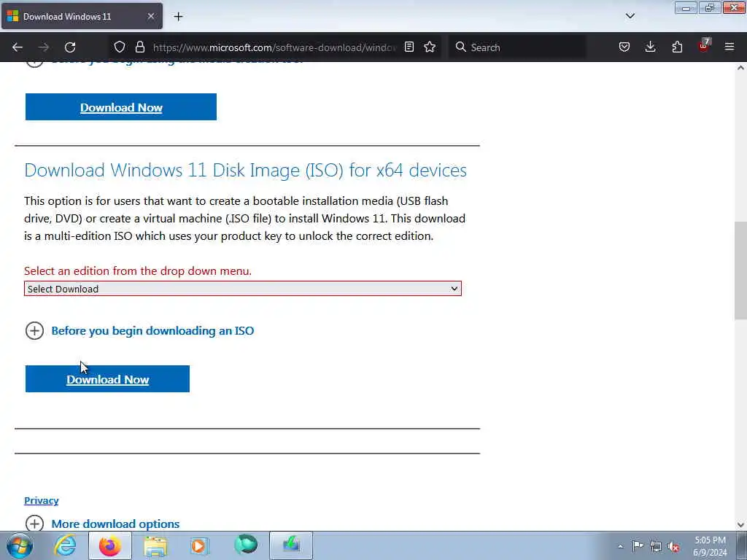
Task: Click the scrollbar down arrow
Action: pos(740,525)
